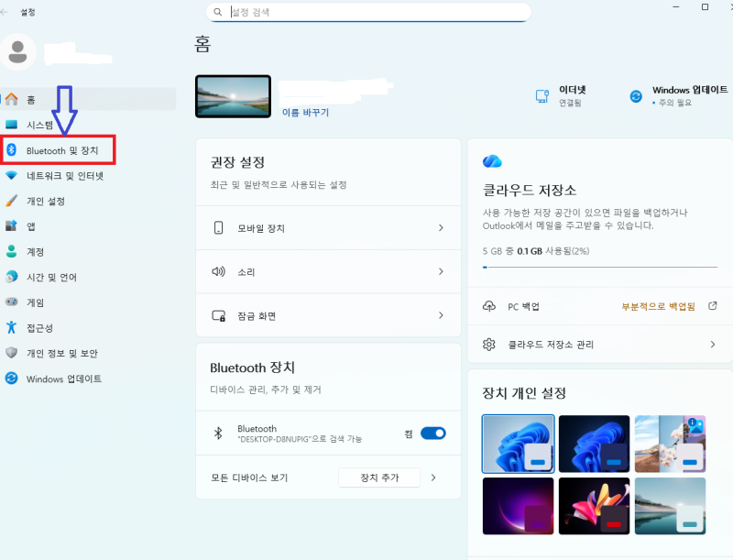733x560 pixels.
Task: Open 네트워크 및 인터넷 category
Action: 88,175
